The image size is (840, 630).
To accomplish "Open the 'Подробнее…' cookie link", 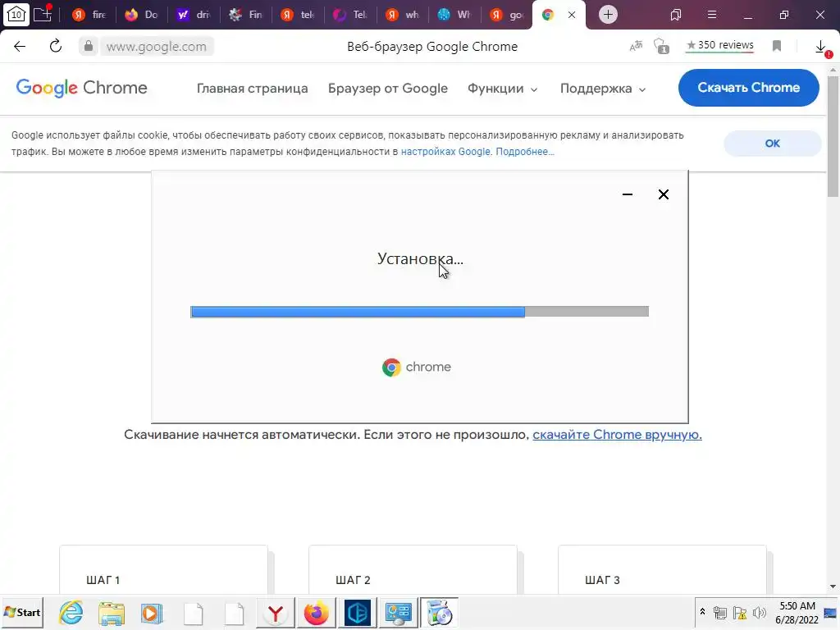I will 525,152.
